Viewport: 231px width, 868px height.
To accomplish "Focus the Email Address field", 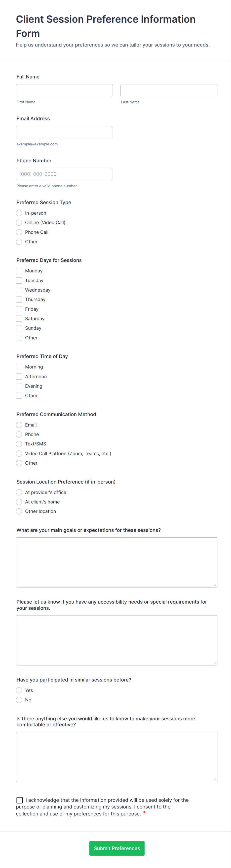I will [x=64, y=132].
